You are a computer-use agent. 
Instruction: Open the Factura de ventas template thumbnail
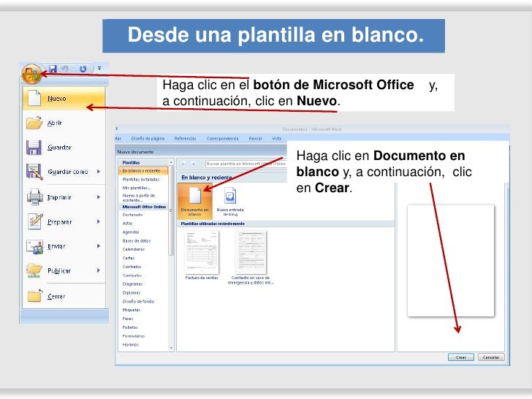[202, 252]
